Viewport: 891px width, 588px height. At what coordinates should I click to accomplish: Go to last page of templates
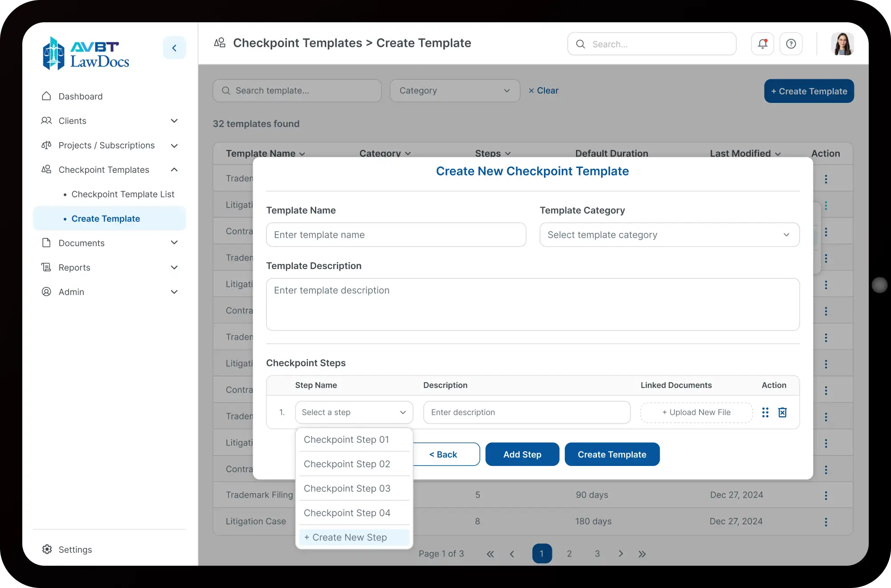click(642, 554)
